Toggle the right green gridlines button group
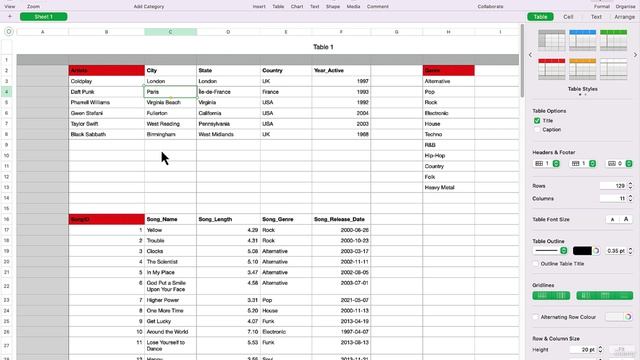 coord(604,296)
